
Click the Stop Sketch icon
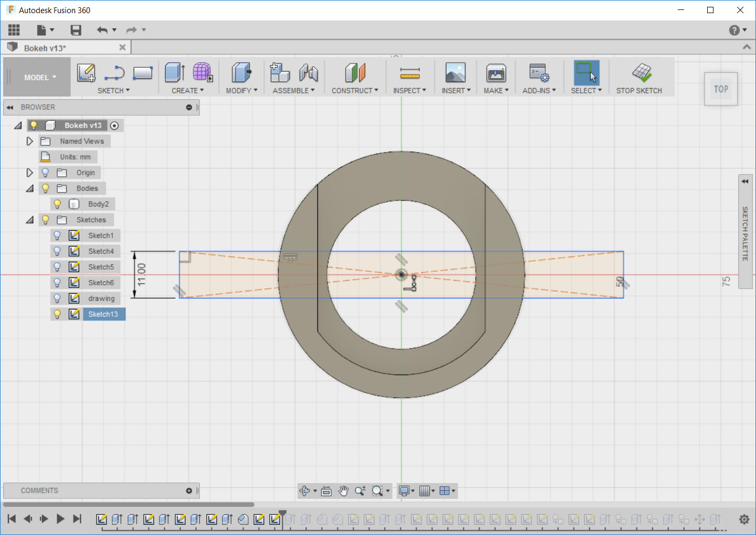641,73
